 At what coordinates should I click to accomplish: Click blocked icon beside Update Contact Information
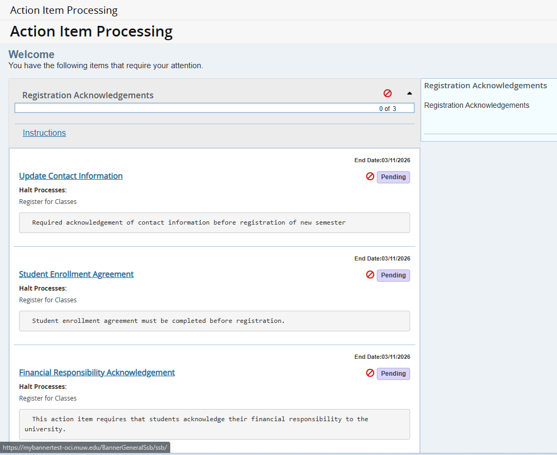click(x=370, y=176)
